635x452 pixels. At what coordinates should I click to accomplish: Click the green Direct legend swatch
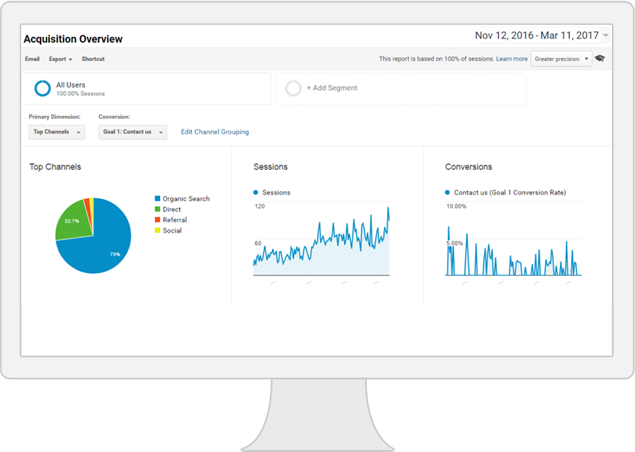(157, 209)
